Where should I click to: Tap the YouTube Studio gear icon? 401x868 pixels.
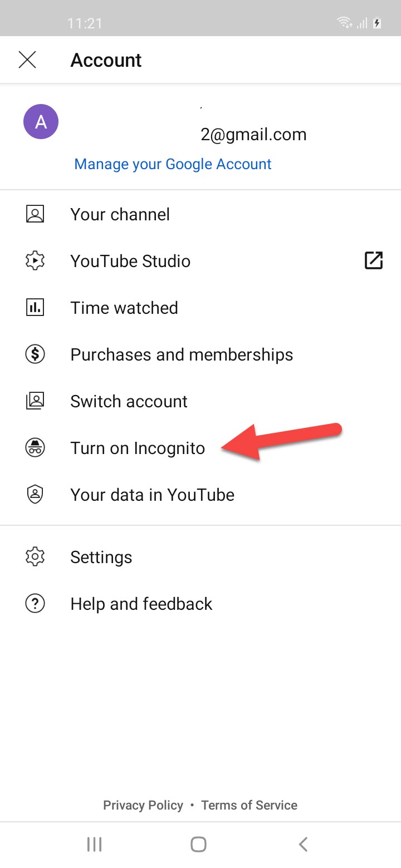(x=35, y=261)
